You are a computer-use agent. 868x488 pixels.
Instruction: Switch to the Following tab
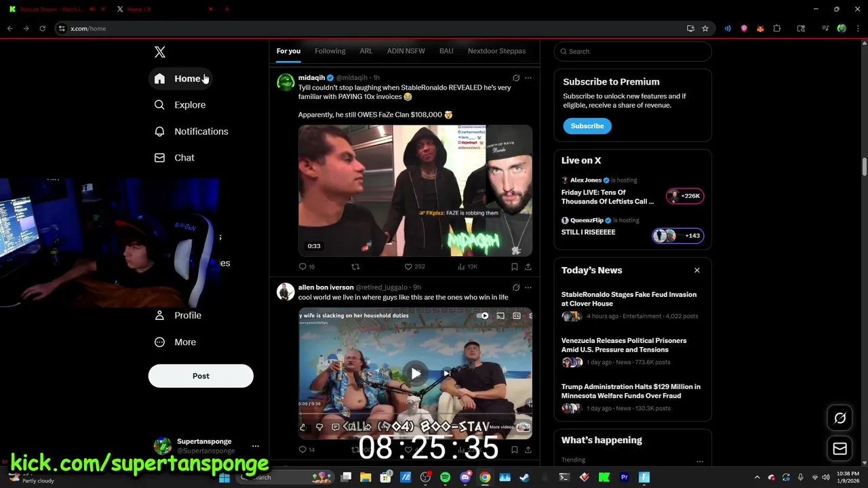(330, 52)
